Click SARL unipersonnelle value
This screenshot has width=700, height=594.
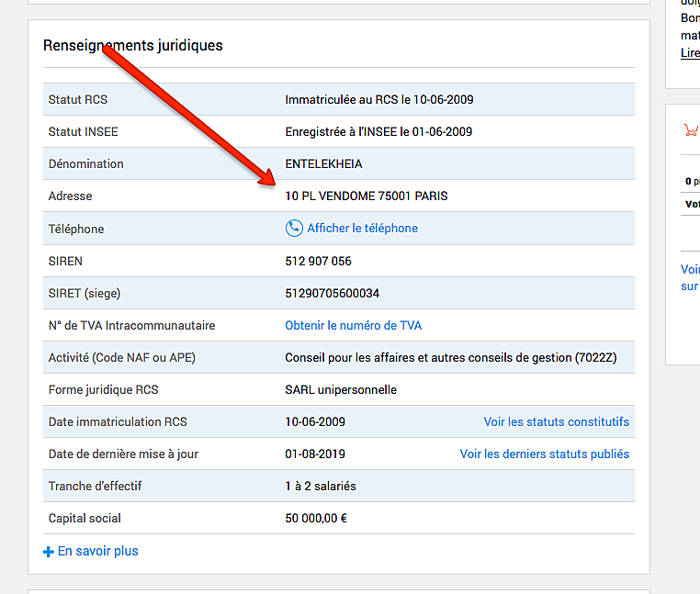[341, 389]
